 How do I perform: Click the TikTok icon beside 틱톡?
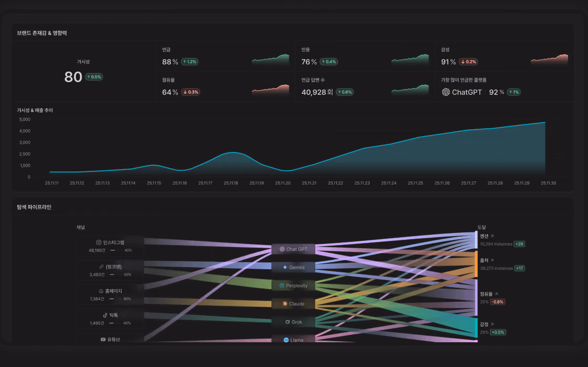tap(105, 315)
